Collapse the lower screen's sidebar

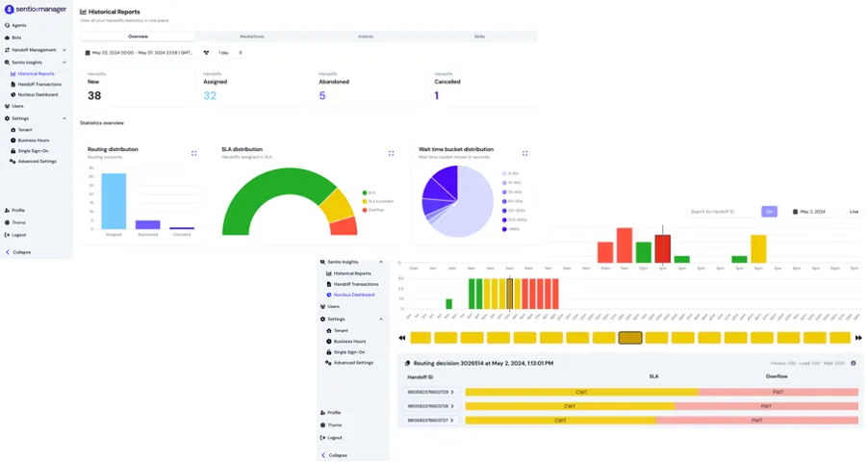[334, 455]
